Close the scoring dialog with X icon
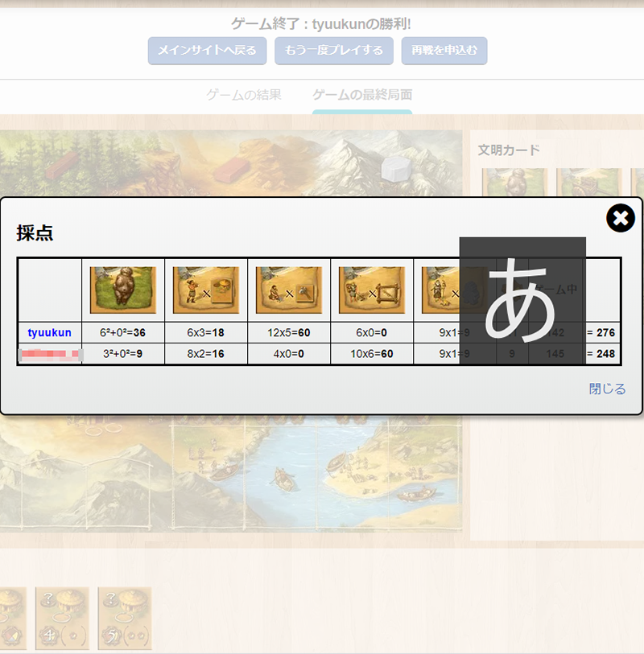Viewport: 644px width, 654px height. (621, 218)
